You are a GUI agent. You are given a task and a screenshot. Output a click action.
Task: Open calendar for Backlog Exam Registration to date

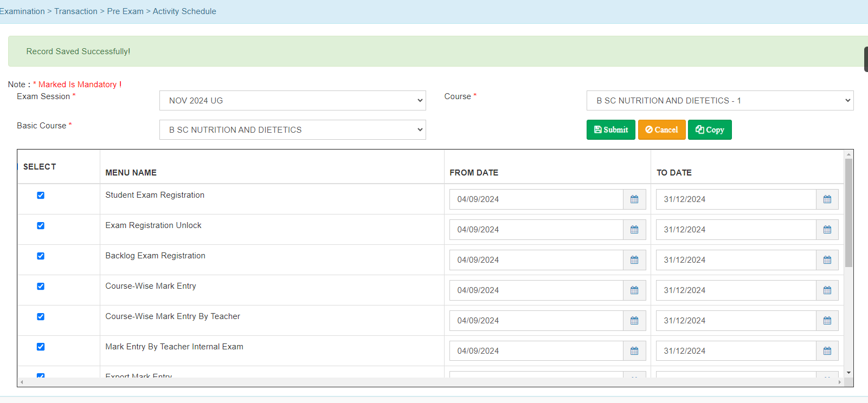click(x=827, y=260)
